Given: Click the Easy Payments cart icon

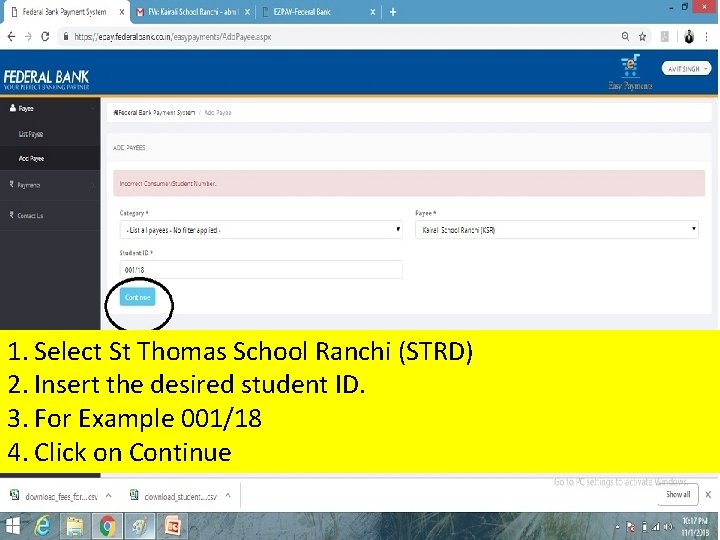Looking at the screenshot, I should coord(630,72).
